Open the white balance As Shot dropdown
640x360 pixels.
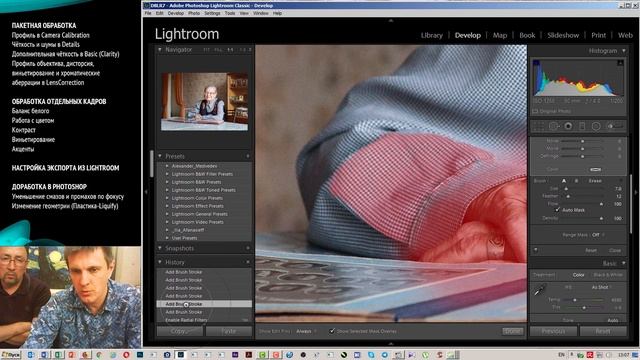pyautogui.click(x=602, y=287)
